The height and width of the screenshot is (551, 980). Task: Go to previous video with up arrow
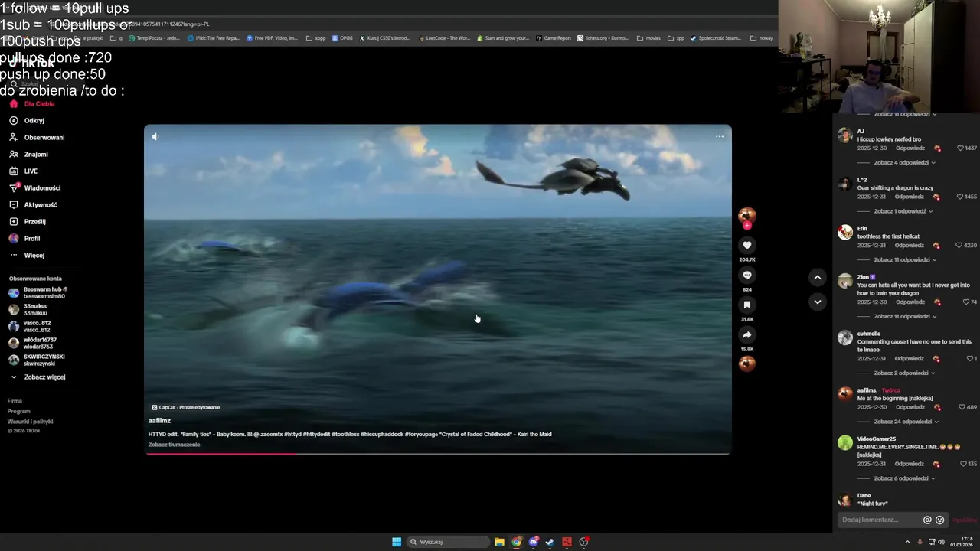pyautogui.click(x=818, y=278)
